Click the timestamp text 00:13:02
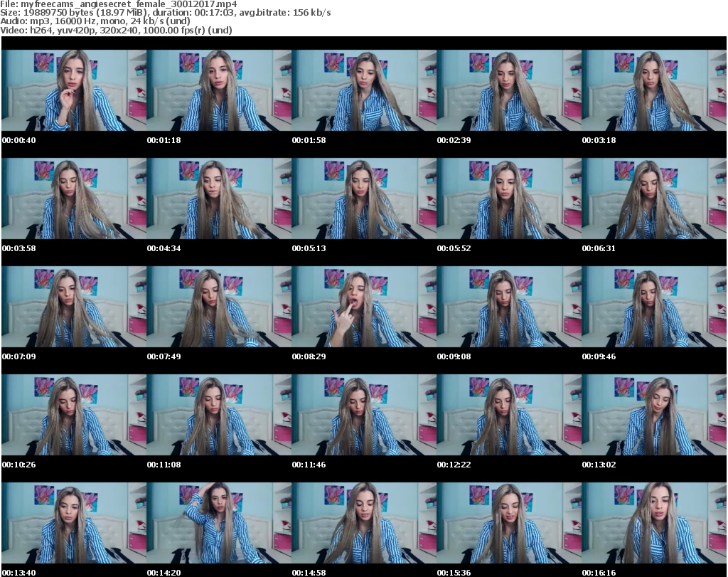Viewport: 728px width, 577px height. pos(599,465)
